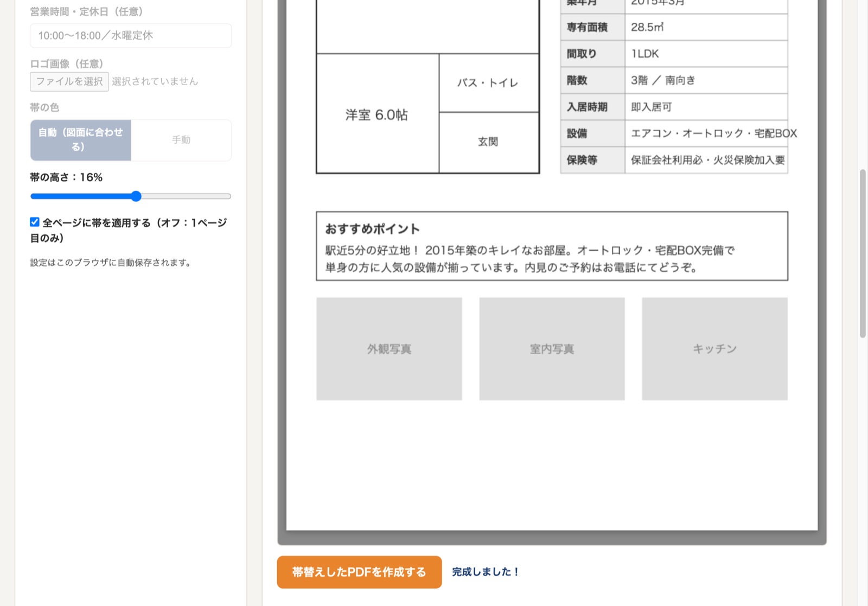Click the 完成しました！ status text
Image resolution: width=868 pixels, height=606 pixels.
486,572
